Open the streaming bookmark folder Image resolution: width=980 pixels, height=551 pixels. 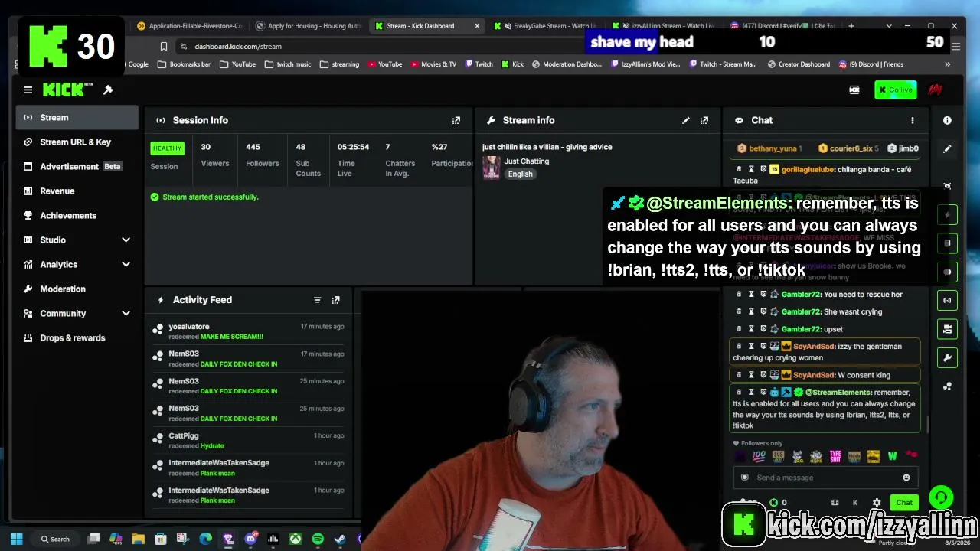click(x=339, y=64)
